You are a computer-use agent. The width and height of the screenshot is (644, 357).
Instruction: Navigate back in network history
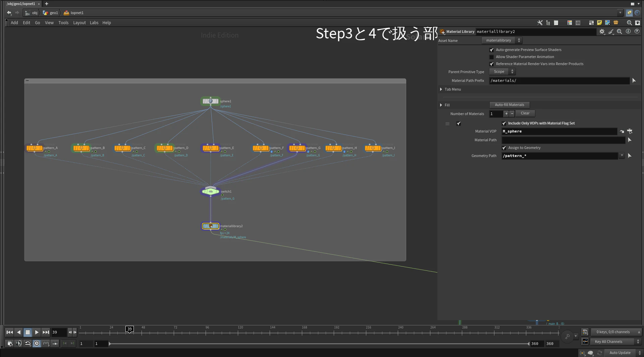pos(9,13)
